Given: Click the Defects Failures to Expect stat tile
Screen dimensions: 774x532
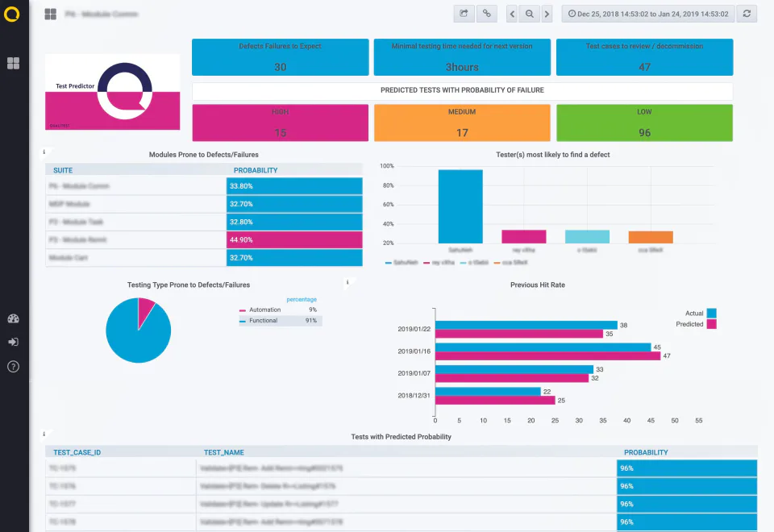Looking at the screenshot, I should coord(281,57).
